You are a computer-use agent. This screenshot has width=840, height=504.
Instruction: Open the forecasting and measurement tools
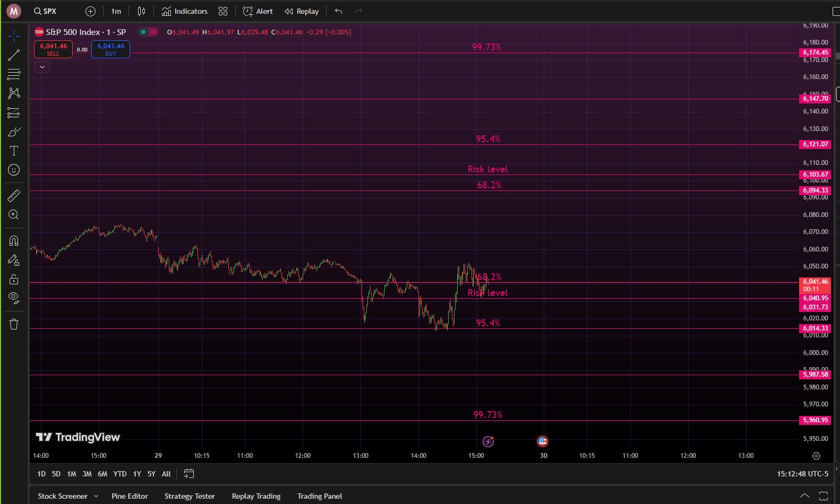pyautogui.click(x=14, y=112)
